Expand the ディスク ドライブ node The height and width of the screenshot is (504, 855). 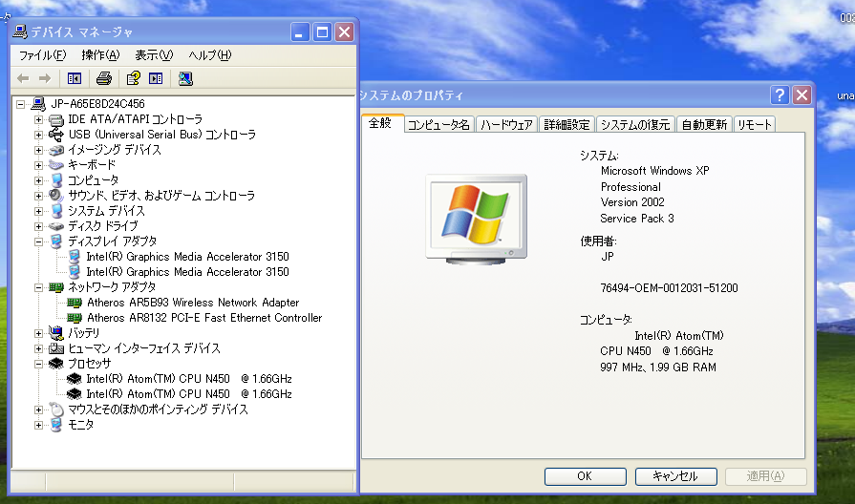39,226
